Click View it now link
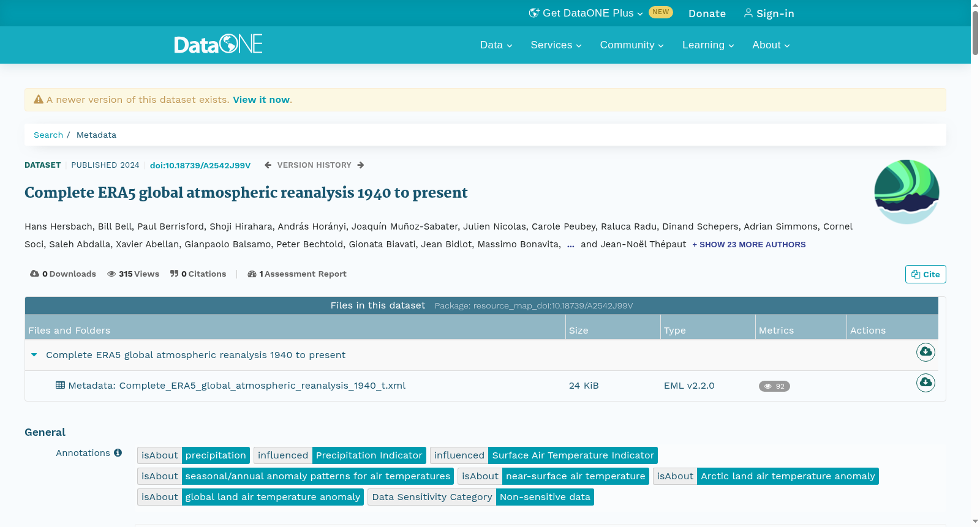 pos(261,100)
